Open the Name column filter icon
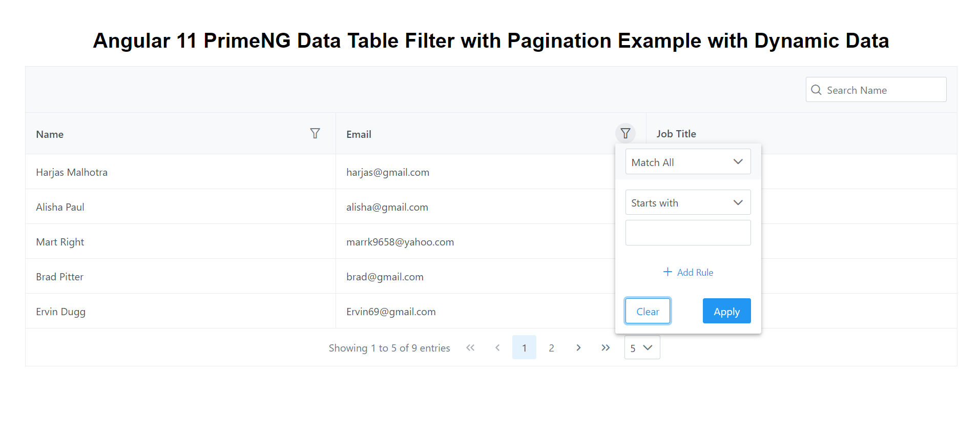Image resolution: width=980 pixels, height=432 pixels. [315, 133]
